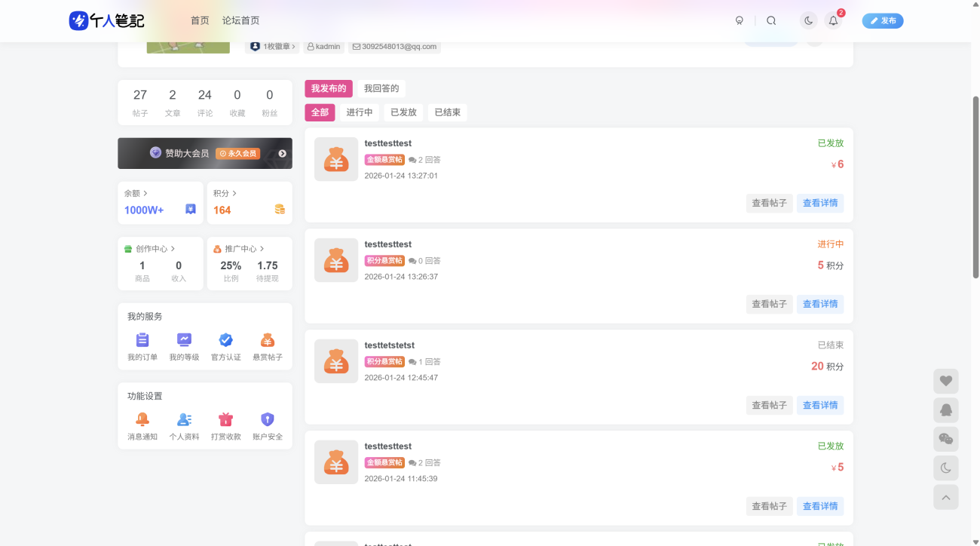The width and height of the screenshot is (980, 546).
Task: Click the sponsor membership banner (赞助大会员)
Action: point(204,153)
